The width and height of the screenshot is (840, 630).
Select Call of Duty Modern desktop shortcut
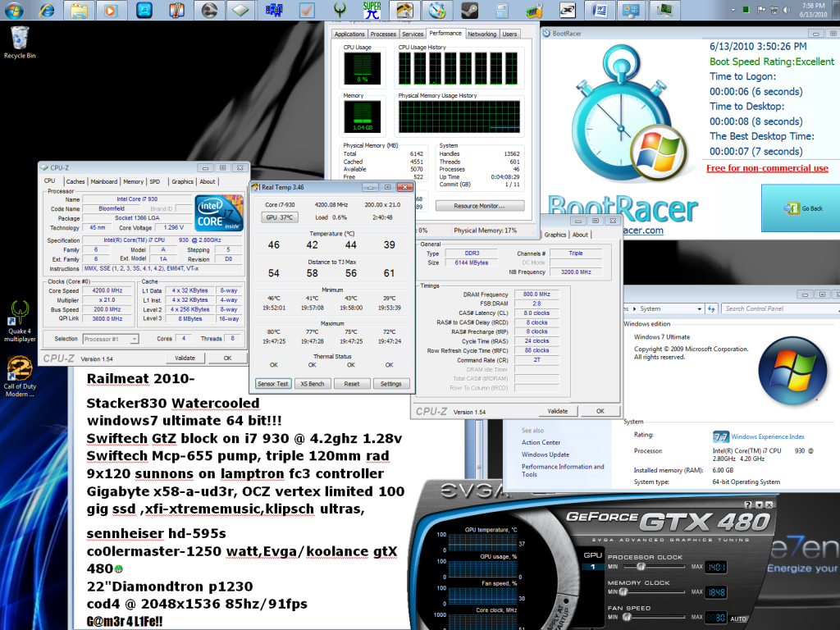coord(20,377)
